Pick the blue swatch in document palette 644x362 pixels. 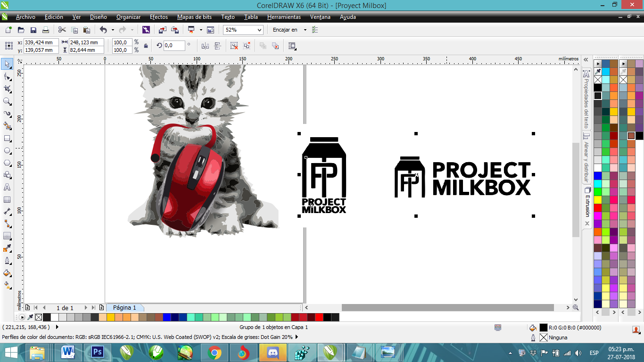click(167, 317)
